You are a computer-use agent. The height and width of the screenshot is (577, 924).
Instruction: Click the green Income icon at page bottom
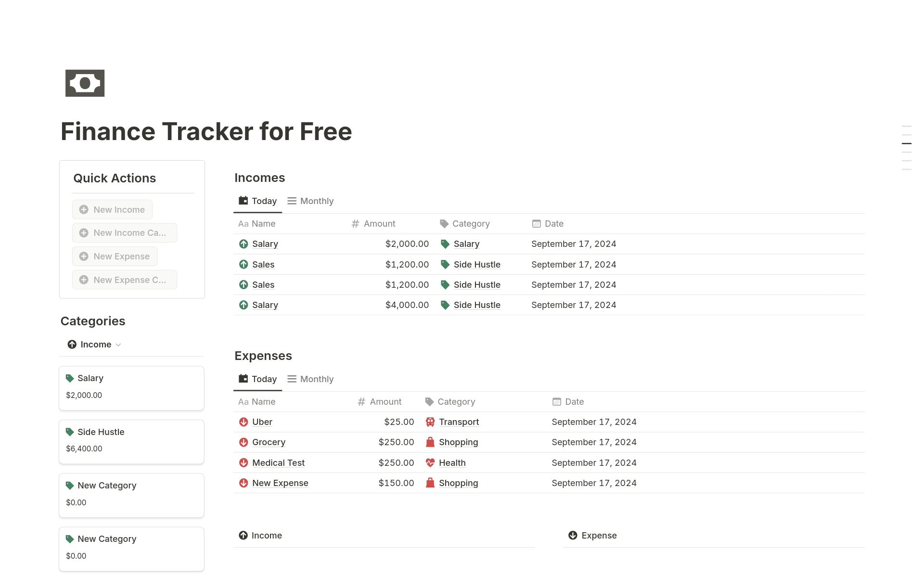pyautogui.click(x=243, y=535)
